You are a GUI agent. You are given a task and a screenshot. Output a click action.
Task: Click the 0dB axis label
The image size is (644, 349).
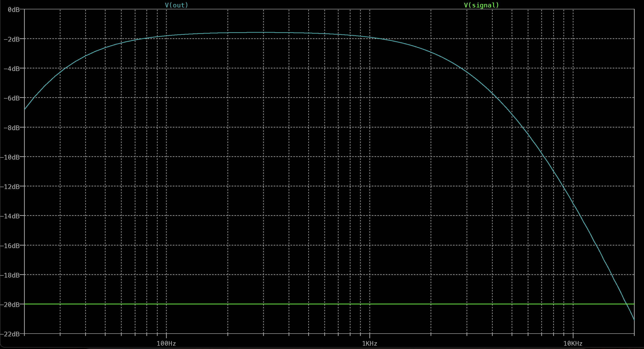14,10
